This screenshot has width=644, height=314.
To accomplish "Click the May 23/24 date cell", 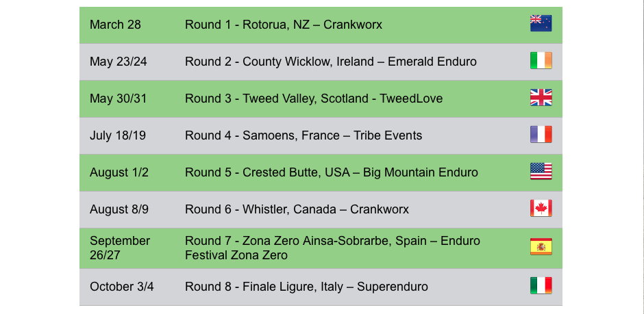I will (118, 62).
